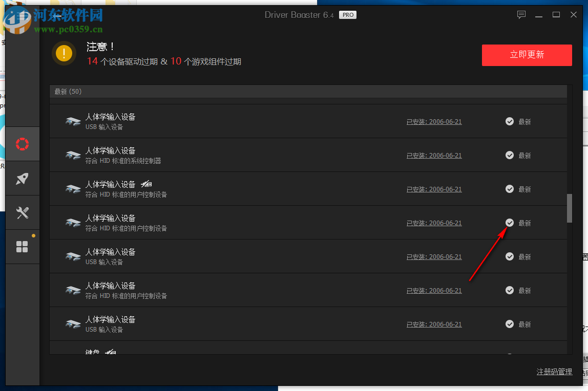Image resolution: width=588 pixels, height=391 pixels.
Task: Click the driver list scrollbar thumb
Action: (x=570, y=208)
